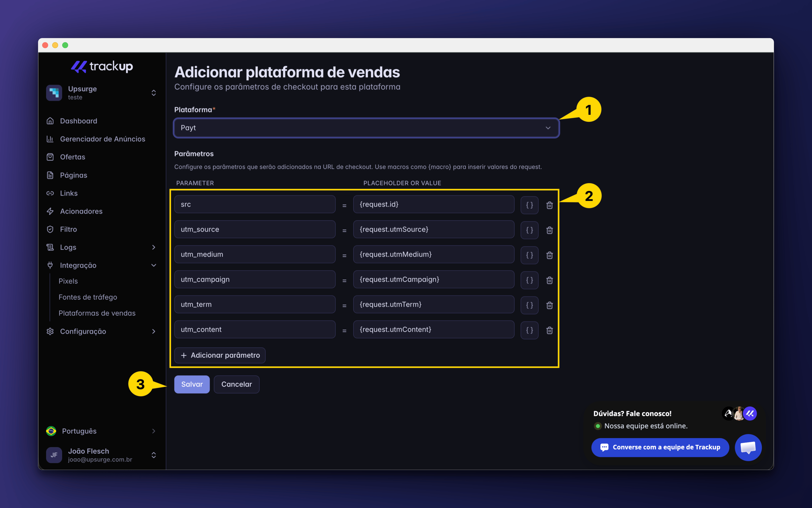This screenshot has height=508, width=812.
Task: Open Pixels under Integração
Action: [x=68, y=281]
